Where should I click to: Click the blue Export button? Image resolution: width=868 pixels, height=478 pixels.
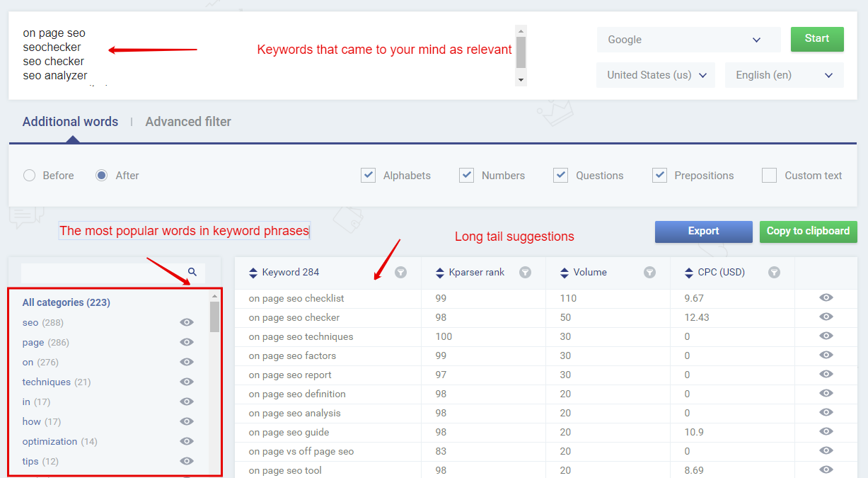703,232
